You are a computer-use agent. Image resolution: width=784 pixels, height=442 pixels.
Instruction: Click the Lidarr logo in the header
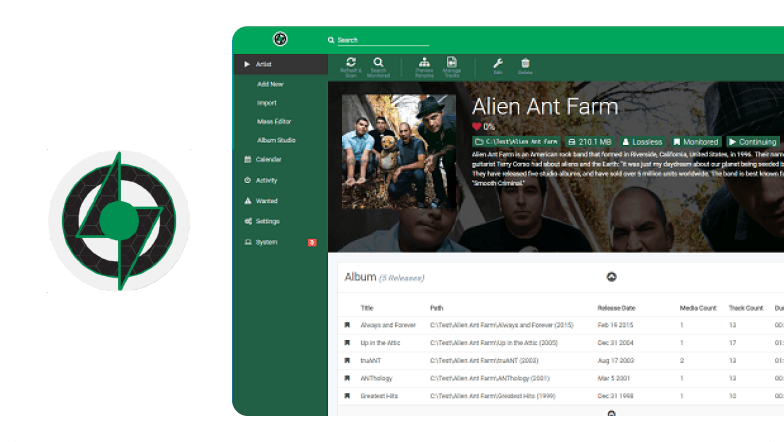280,39
